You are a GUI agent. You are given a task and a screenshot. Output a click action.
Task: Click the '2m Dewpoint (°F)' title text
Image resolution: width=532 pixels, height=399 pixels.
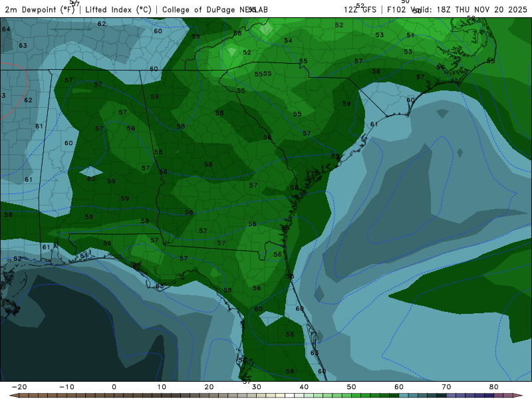[40, 9]
